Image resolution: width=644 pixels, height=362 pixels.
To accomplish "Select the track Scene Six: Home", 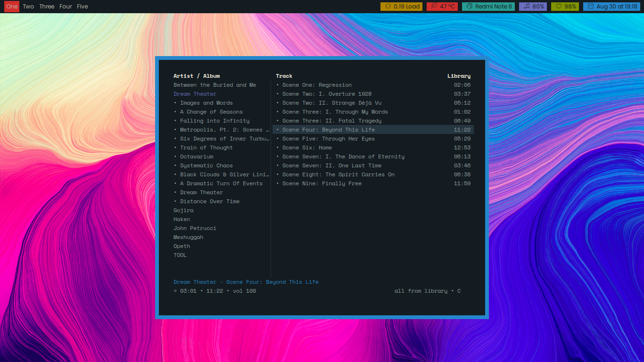I will click(307, 148).
